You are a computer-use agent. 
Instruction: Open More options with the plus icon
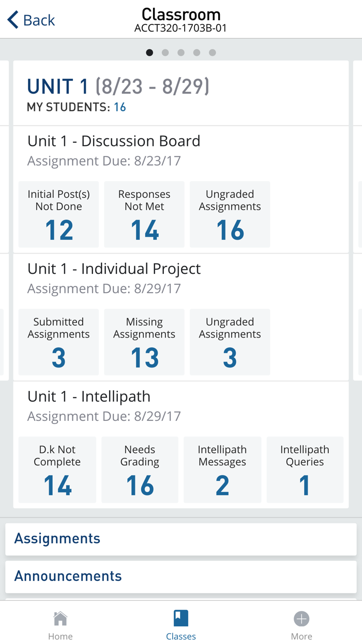coord(301,619)
